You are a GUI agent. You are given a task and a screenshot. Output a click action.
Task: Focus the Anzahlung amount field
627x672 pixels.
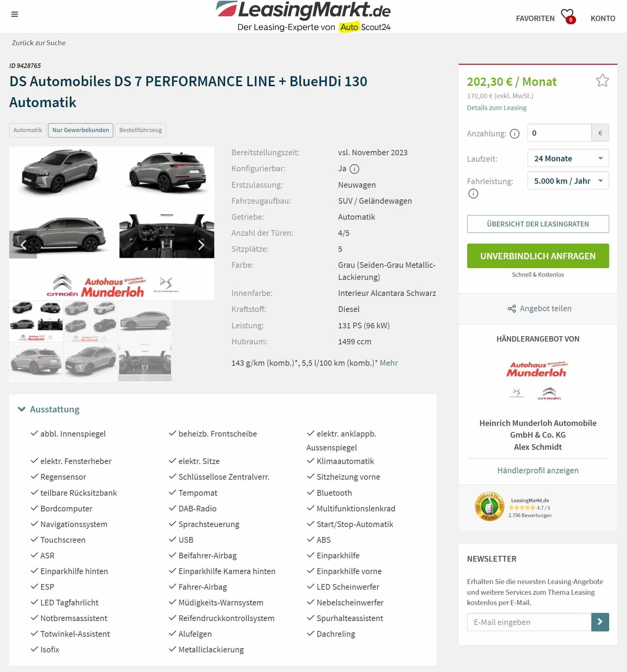[559, 133]
